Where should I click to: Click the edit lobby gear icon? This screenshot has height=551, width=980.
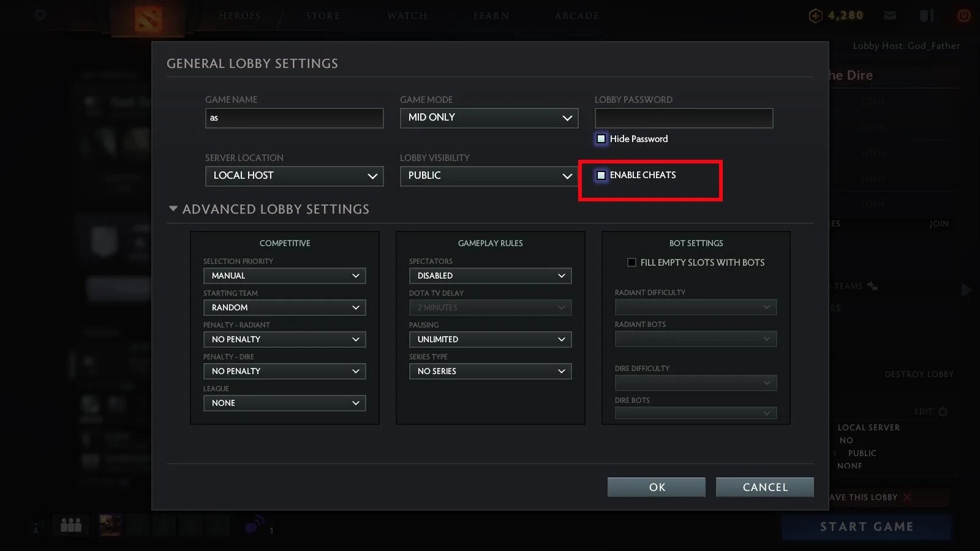(943, 412)
